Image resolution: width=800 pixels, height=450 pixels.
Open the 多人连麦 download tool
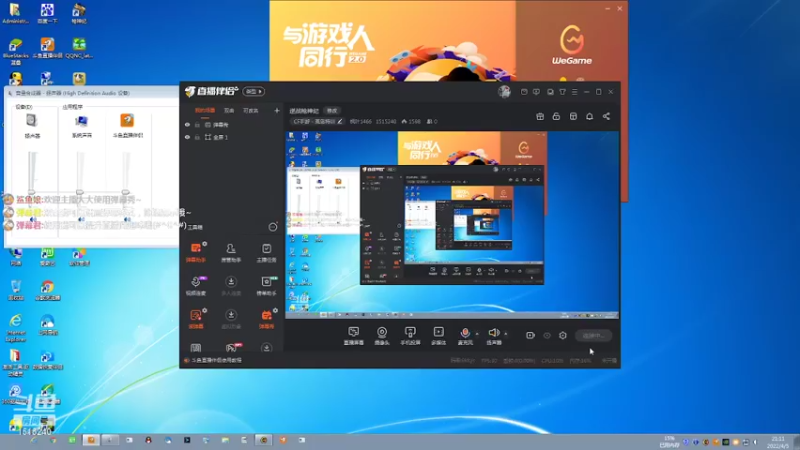pyautogui.click(x=231, y=285)
